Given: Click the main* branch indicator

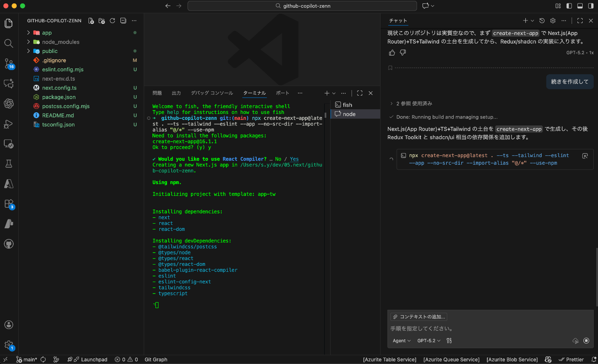Looking at the screenshot, I should click(x=26, y=360).
